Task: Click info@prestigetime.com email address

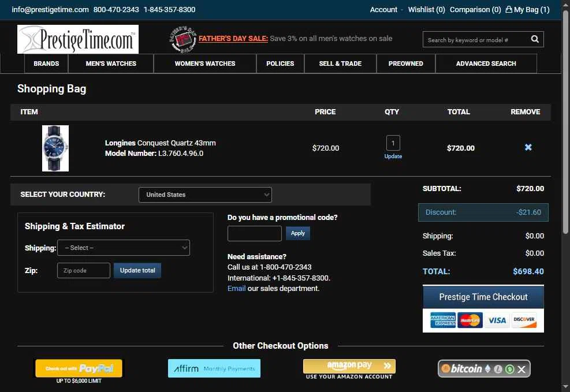Action: click(50, 9)
